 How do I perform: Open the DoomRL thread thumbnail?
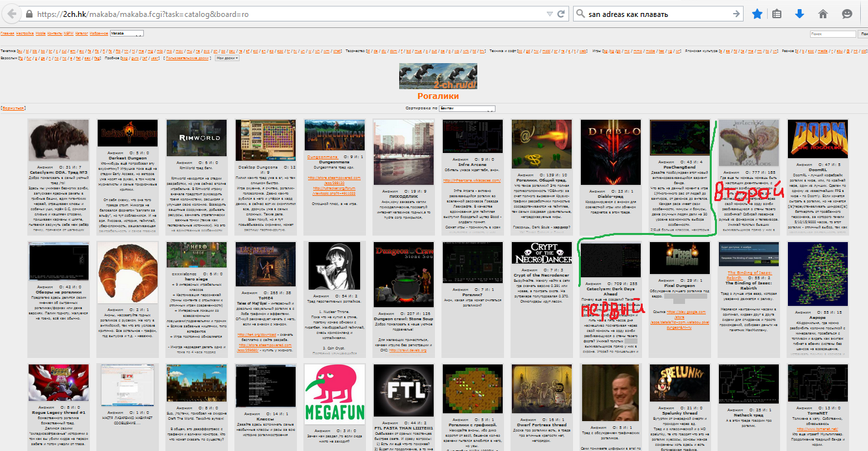click(x=819, y=139)
